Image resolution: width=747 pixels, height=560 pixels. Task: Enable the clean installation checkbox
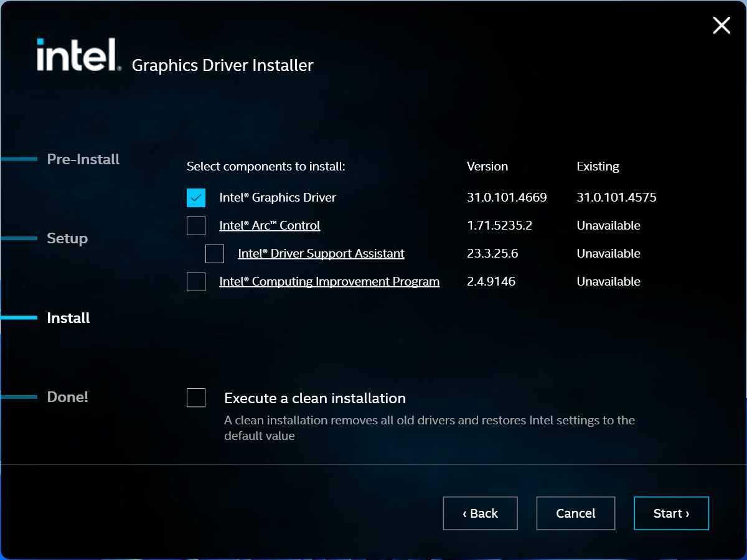point(196,398)
